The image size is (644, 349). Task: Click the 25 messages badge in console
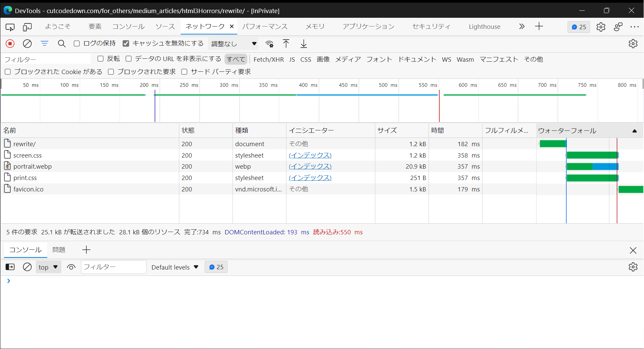click(216, 267)
